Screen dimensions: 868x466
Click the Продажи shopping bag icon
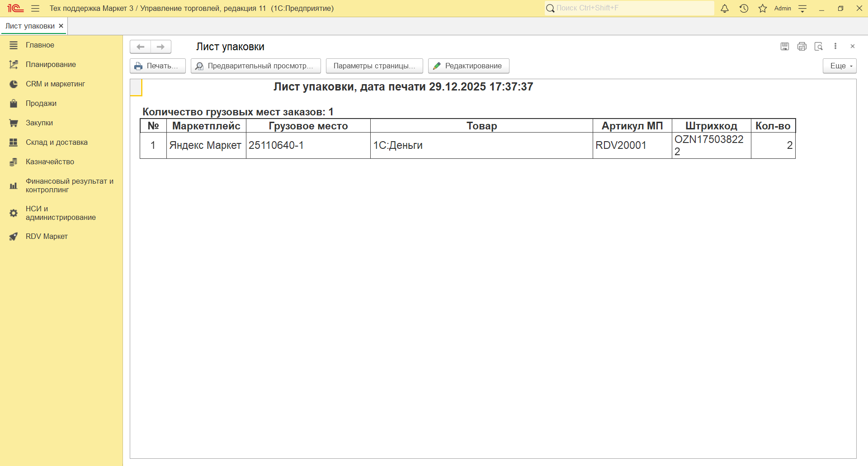click(14, 104)
